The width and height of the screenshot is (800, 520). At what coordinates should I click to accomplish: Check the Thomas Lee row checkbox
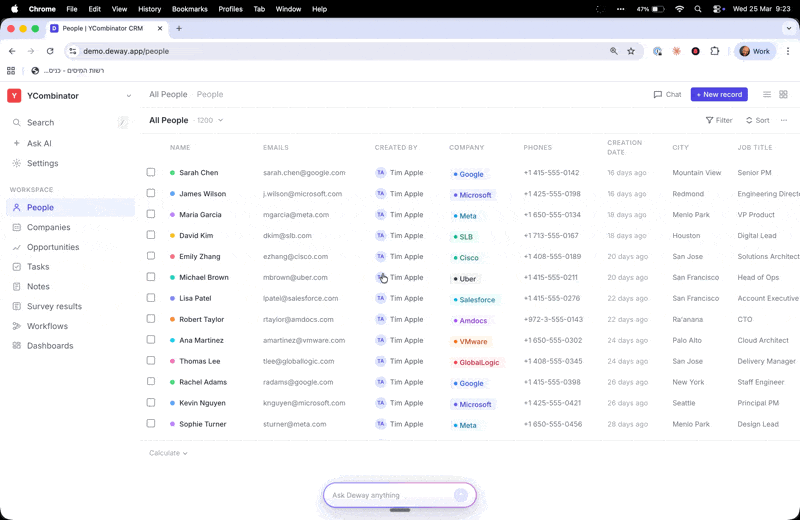click(x=151, y=361)
